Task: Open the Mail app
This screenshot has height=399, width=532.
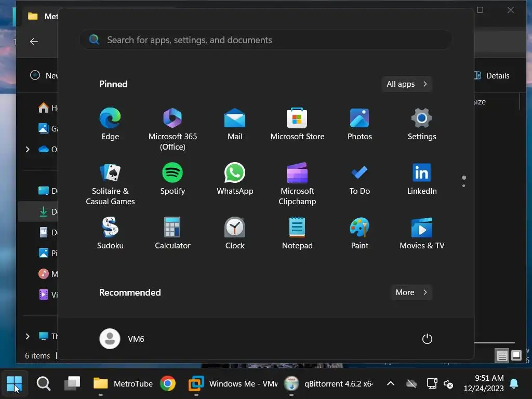Action: [x=235, y=124]
